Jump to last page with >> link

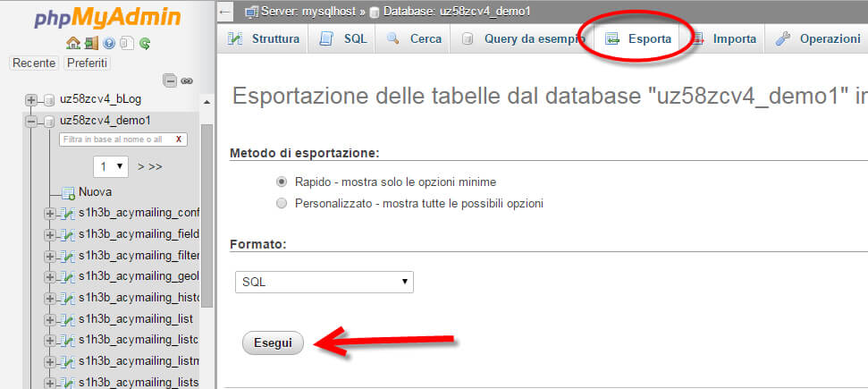click(x=156, y=167)
